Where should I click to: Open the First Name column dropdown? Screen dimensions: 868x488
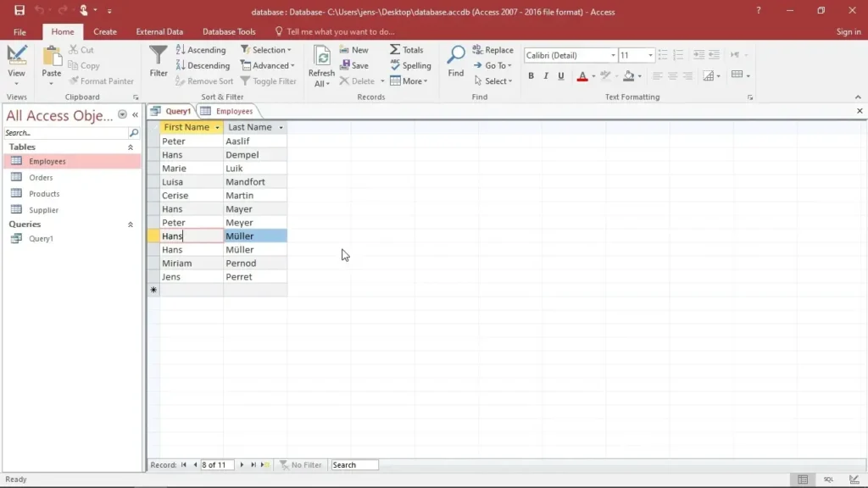(218, 128)
